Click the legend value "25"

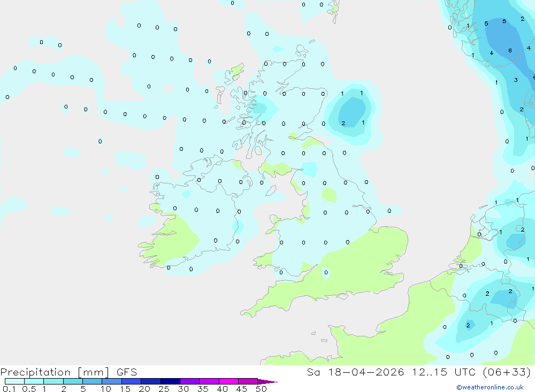(x=164, y=389)
